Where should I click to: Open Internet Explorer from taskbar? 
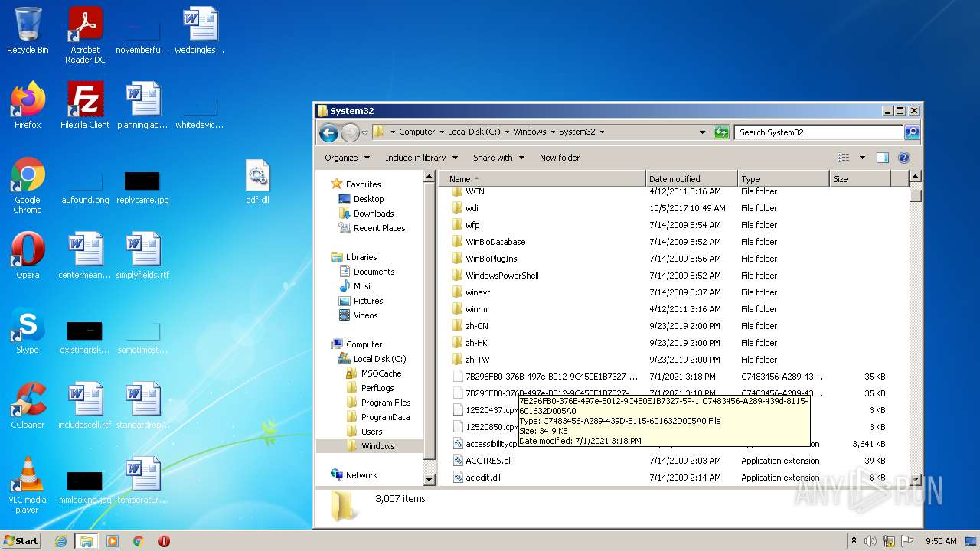(x=60, y=541)
